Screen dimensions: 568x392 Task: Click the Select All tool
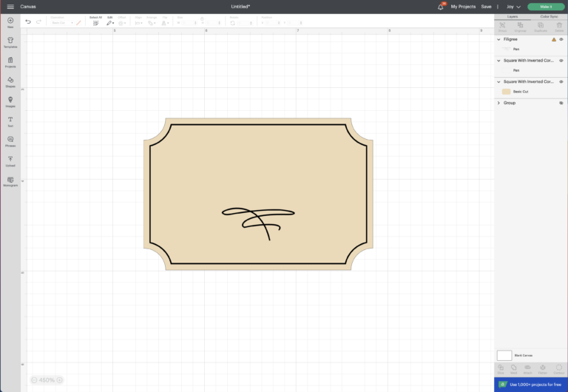95,22
